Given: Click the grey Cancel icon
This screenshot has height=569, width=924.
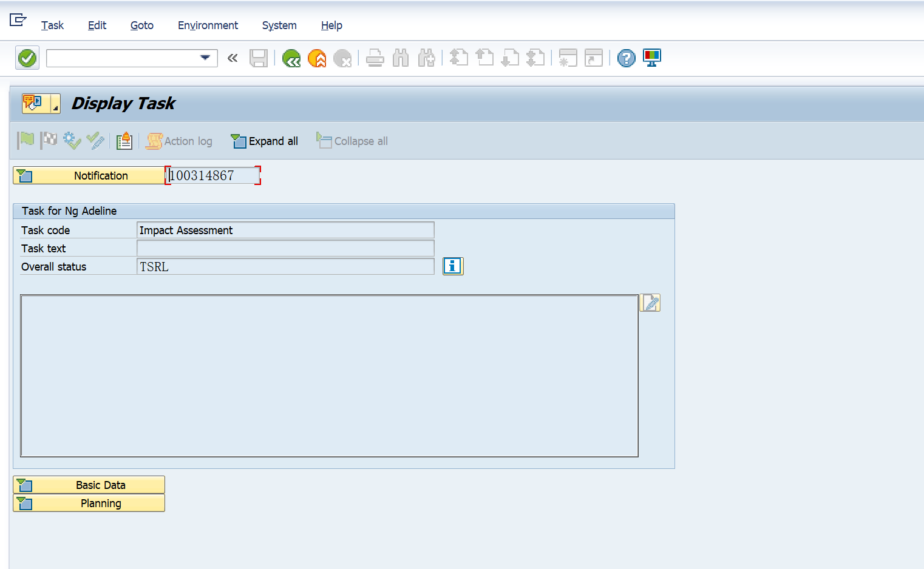Looking at the screenshot, I should coord(342,58).
